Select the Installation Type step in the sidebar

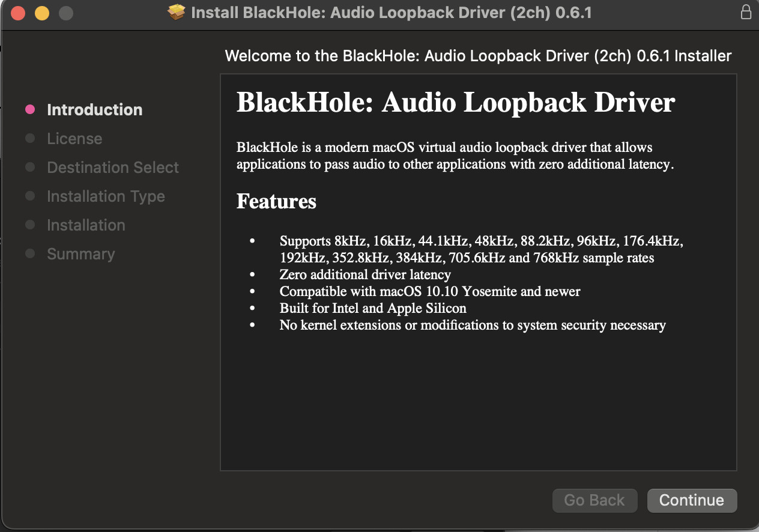[x=106, y=196]
